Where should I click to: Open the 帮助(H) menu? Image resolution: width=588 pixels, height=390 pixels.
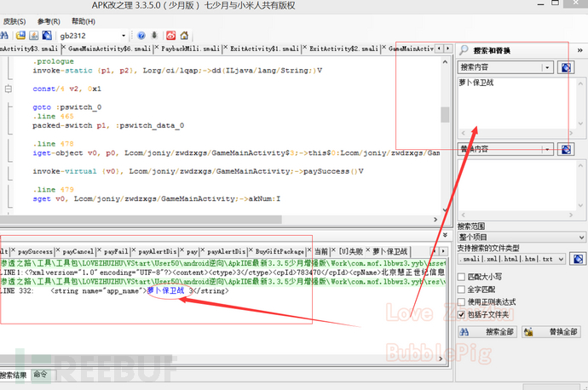tap(84, 21)
